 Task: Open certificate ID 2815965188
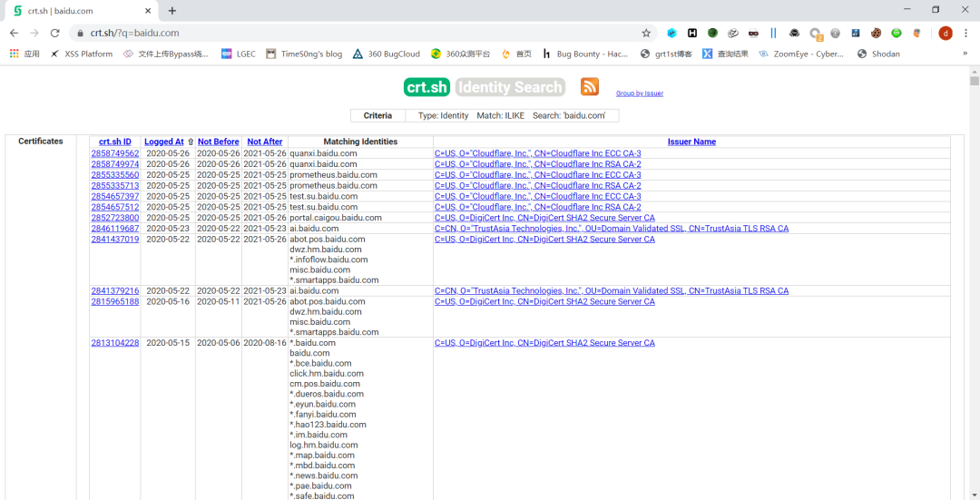point(115,301)
